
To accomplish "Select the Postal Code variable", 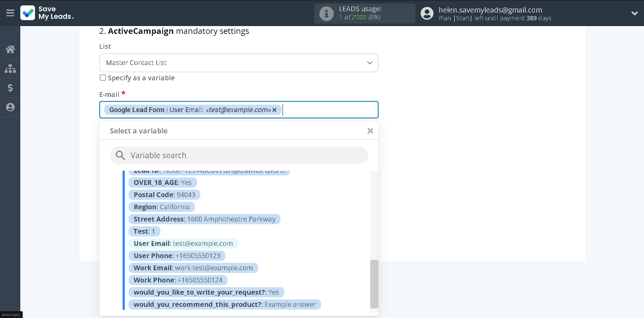I will click(164, 195).
